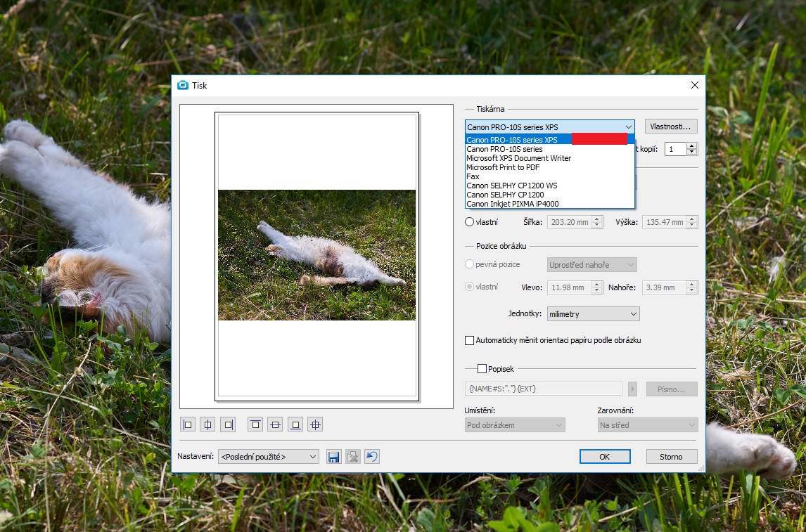Align image to bottom of page
806x532 pixels.
pyautogui.click(x=295, y=424)
